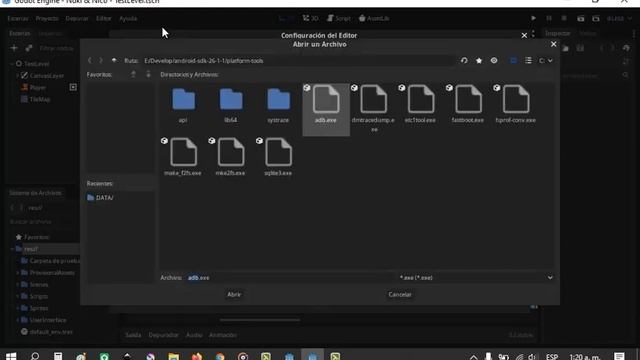Close the Abrir un Archivo dialog
The image size is (640, 360).
(x=553, y=44)
